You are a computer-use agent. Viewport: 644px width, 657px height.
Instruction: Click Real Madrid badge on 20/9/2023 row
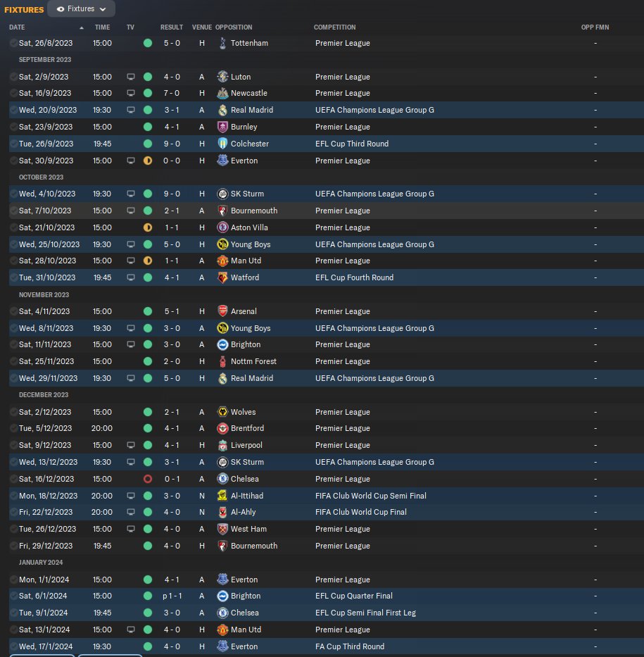click(x=223, y=110)
